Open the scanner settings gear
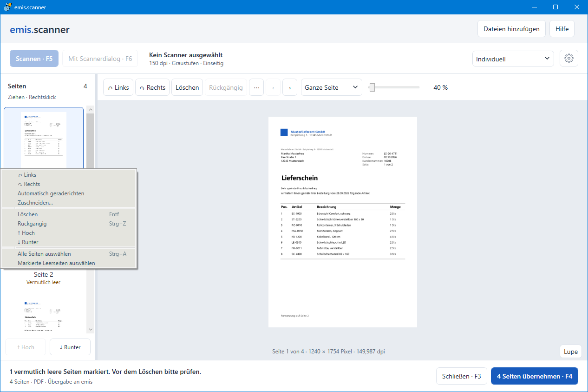The width and height of the screenshot is (588, 392). tap(569, 59)
